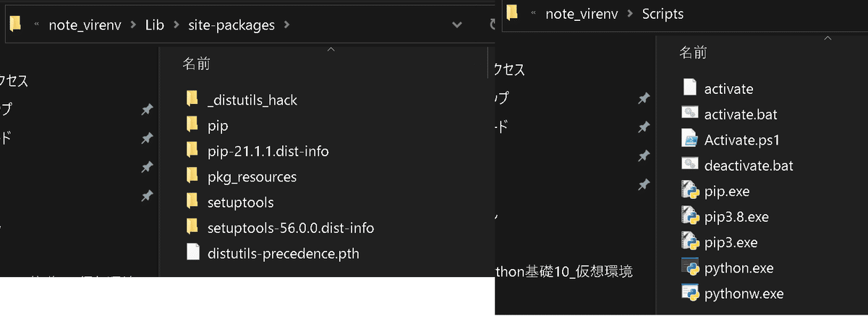This screenshot has height=316, width=868.
Task: Select the pythonw.exe file icon
Action: [689, 294]
